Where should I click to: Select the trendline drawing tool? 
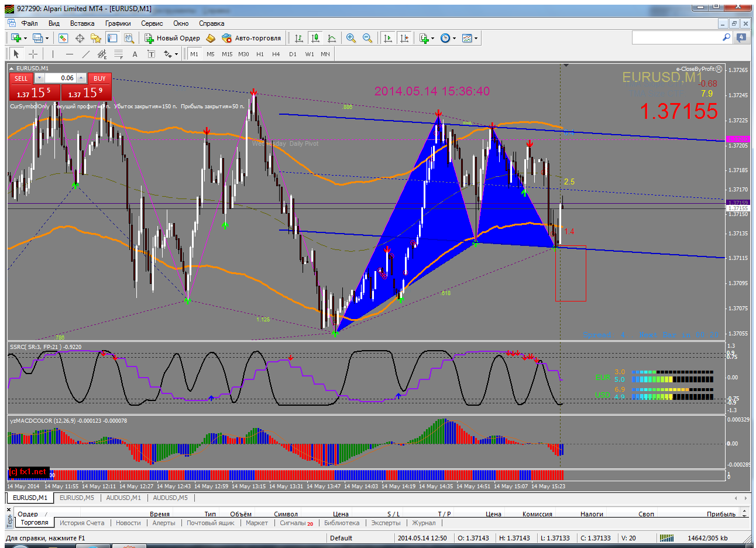click(86, 54)
